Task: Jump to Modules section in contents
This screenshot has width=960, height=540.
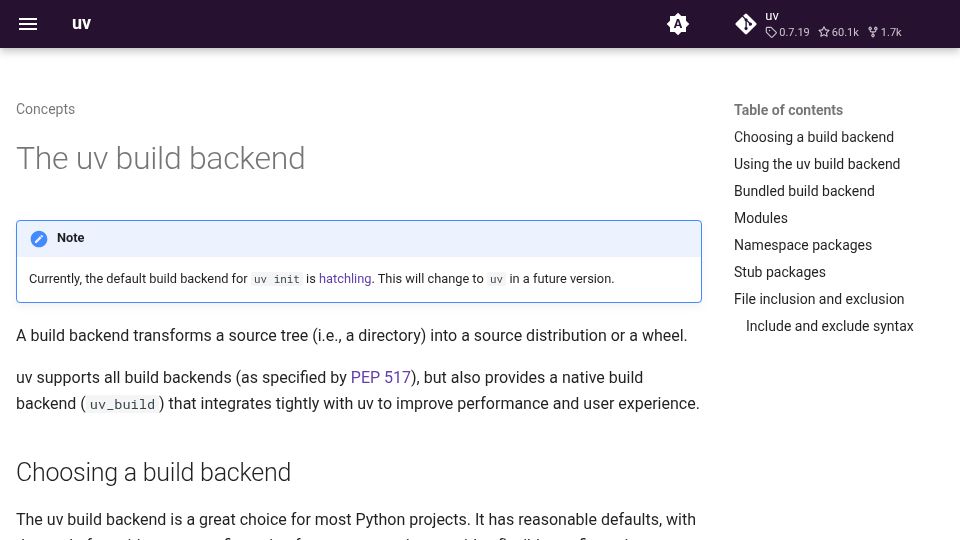Action: click(760, 218)
